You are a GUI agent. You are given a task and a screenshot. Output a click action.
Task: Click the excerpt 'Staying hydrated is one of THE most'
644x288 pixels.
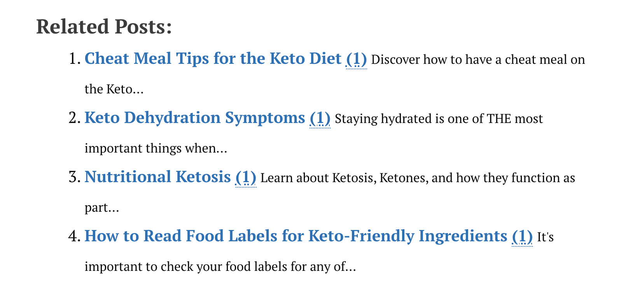(439, 119)
